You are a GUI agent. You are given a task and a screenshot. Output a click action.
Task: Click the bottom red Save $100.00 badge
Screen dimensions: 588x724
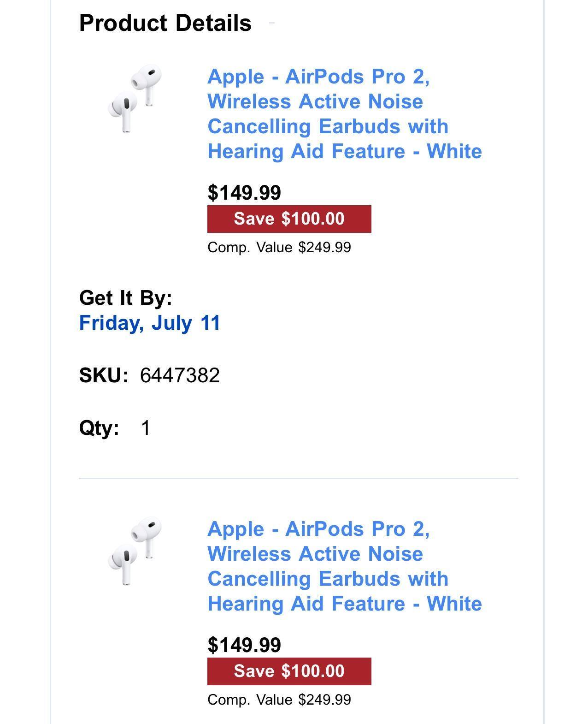pyautogui.click(x=289, y=671)
